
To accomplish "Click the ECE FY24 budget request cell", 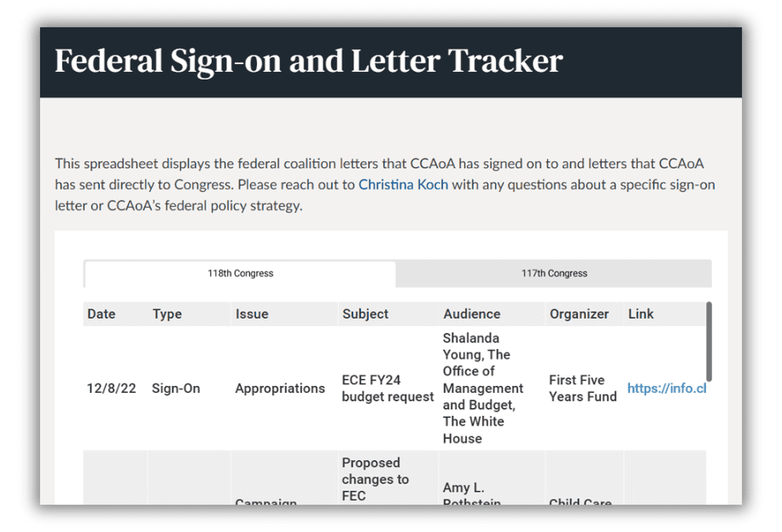I will (x=388, y=389).
